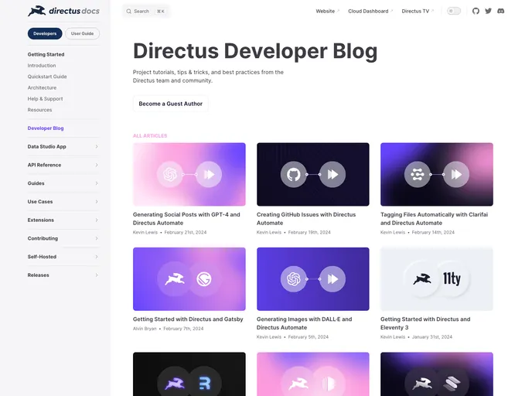Open the Architecture sidebar link
This screenshot has height=396, width=532.
[x=42, y=87]
